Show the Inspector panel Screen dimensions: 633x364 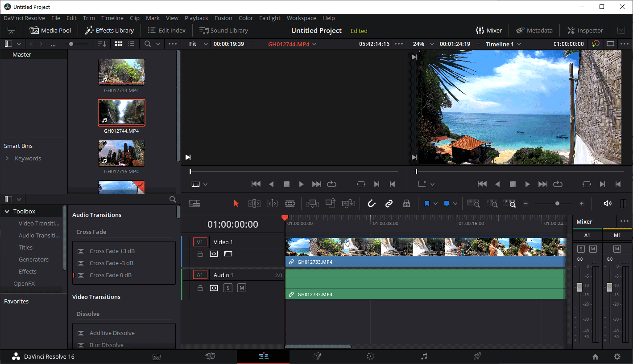point(585,30)
